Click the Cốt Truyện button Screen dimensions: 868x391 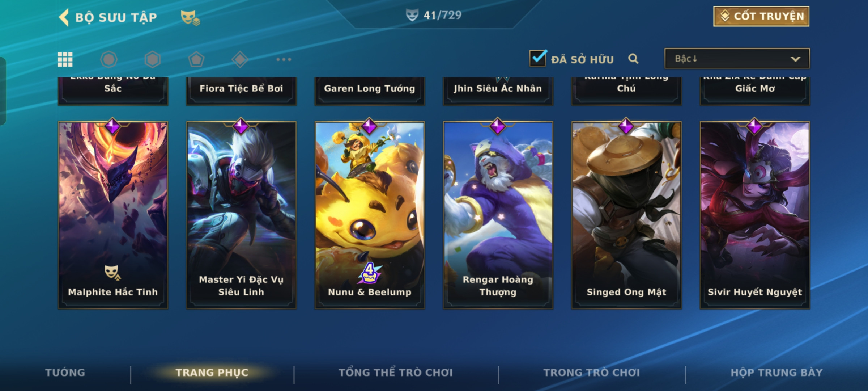pos(761,16)
